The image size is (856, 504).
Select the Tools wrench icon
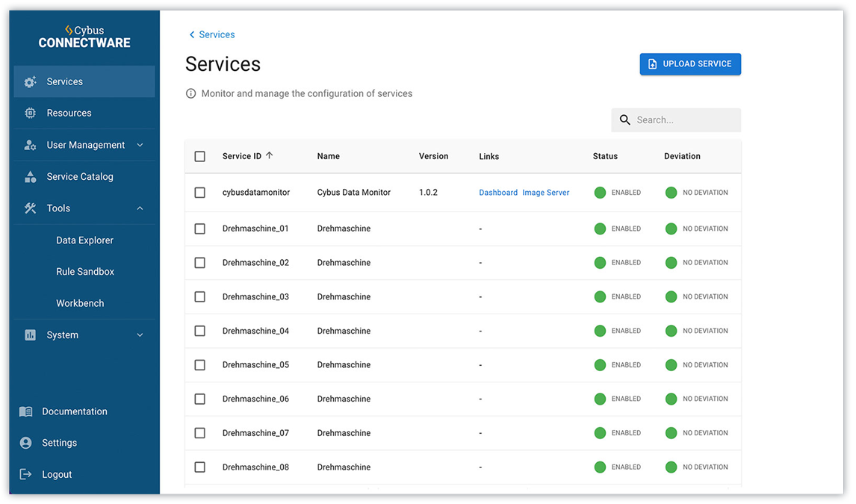pyautogui.click(x=30, y=208)
